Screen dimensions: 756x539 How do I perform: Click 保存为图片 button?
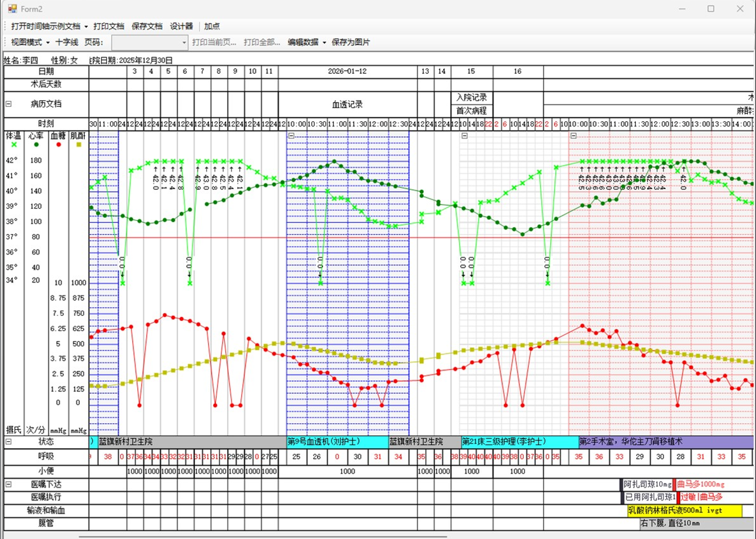pos(351,42)
